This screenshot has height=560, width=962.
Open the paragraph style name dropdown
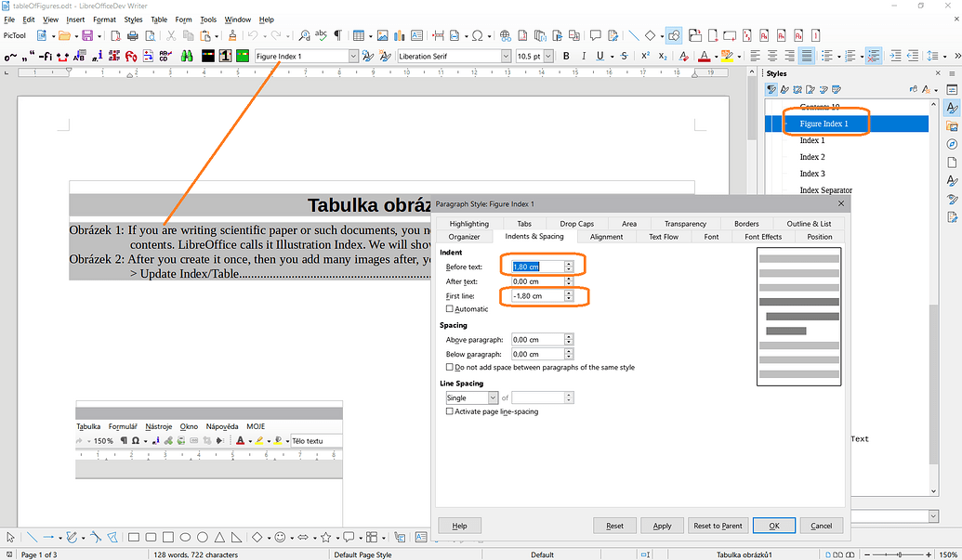pos(354,56)
